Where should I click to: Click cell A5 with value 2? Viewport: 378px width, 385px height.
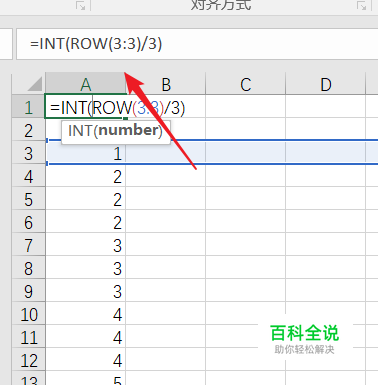(x=85, y=199)
